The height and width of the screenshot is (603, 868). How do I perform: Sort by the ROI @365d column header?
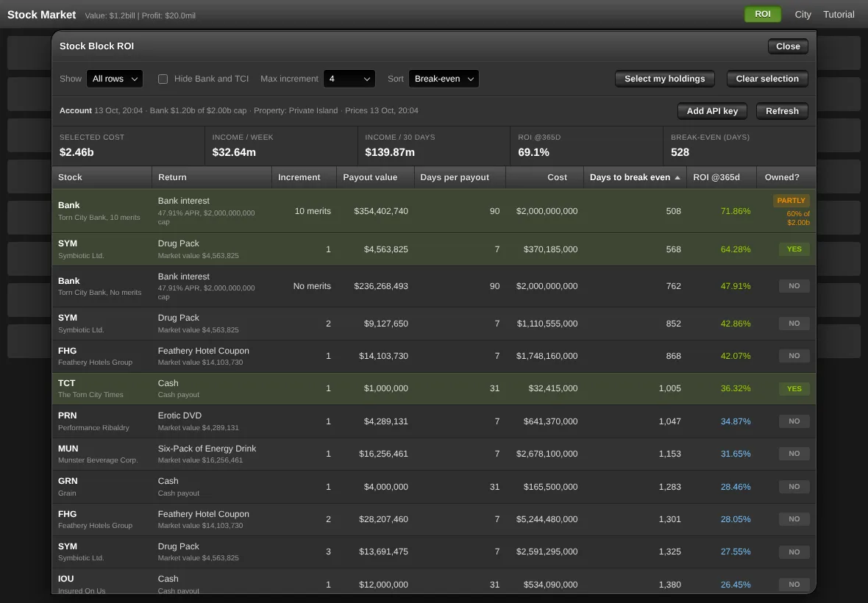(x=722, y=177)
